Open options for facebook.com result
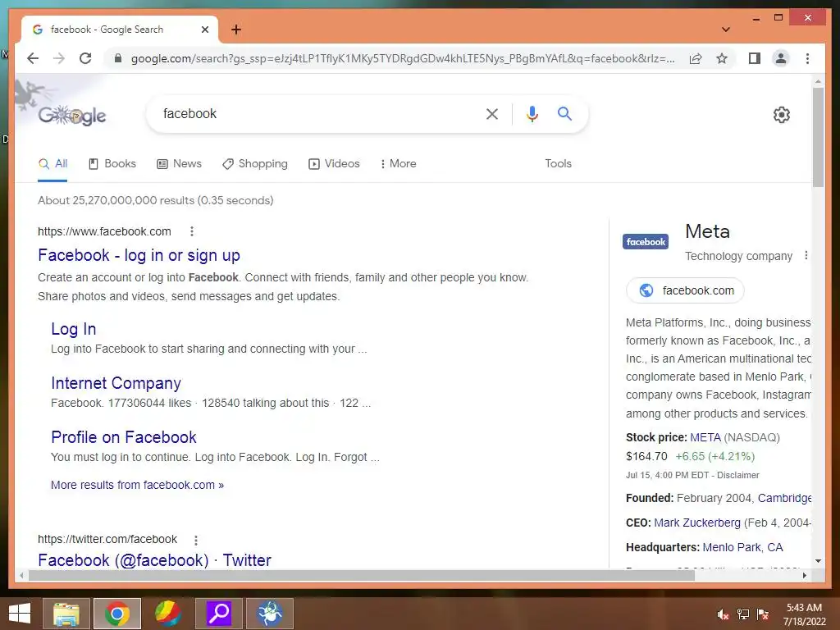 (x=192, y=231)
